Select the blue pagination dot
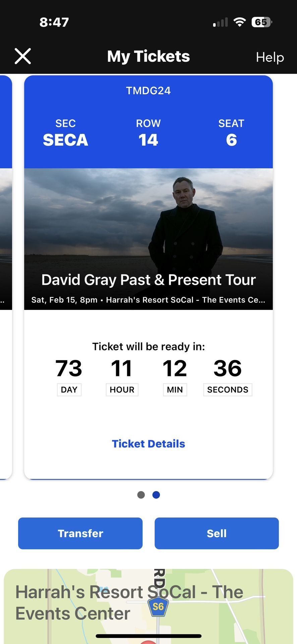Screen dimensions: 297x644 (x=156, y=495)
